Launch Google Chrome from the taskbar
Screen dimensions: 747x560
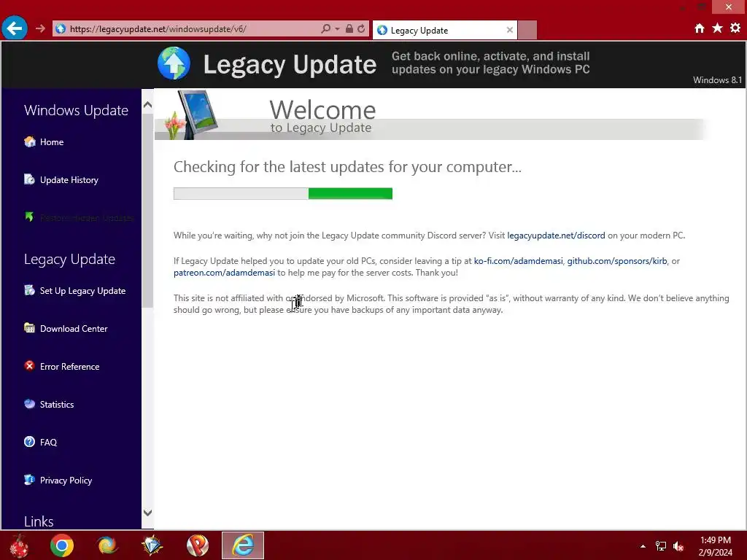tap(62, 545)
